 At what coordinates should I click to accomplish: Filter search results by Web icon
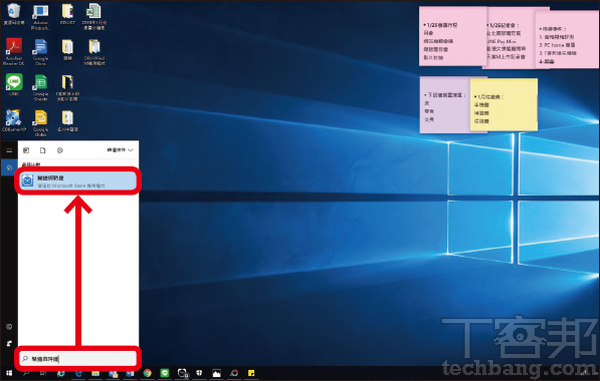point(60,150)
